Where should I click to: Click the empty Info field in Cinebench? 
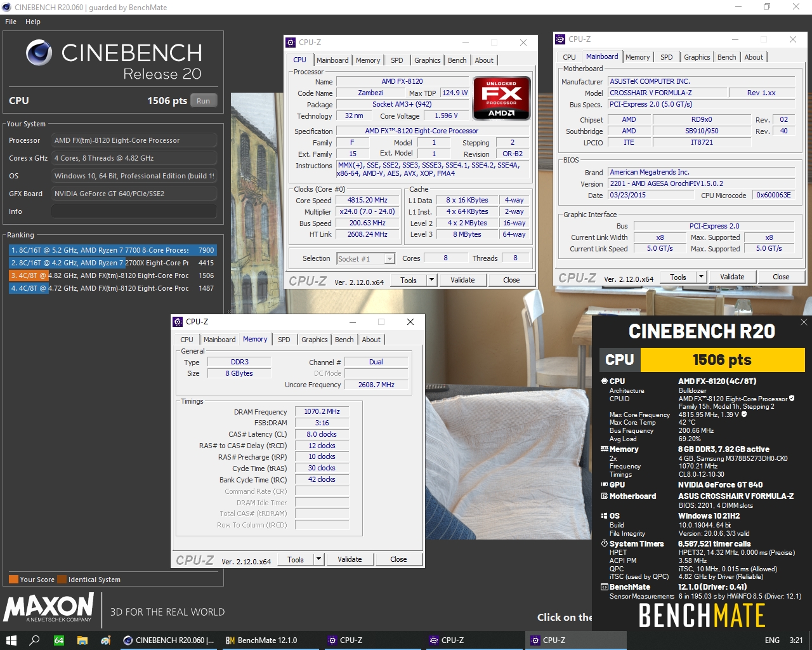click(134, 211)
